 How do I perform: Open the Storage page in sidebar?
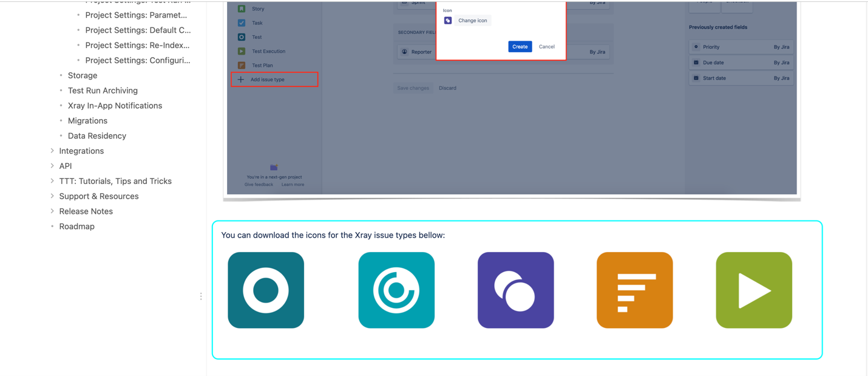coord(83,75)
